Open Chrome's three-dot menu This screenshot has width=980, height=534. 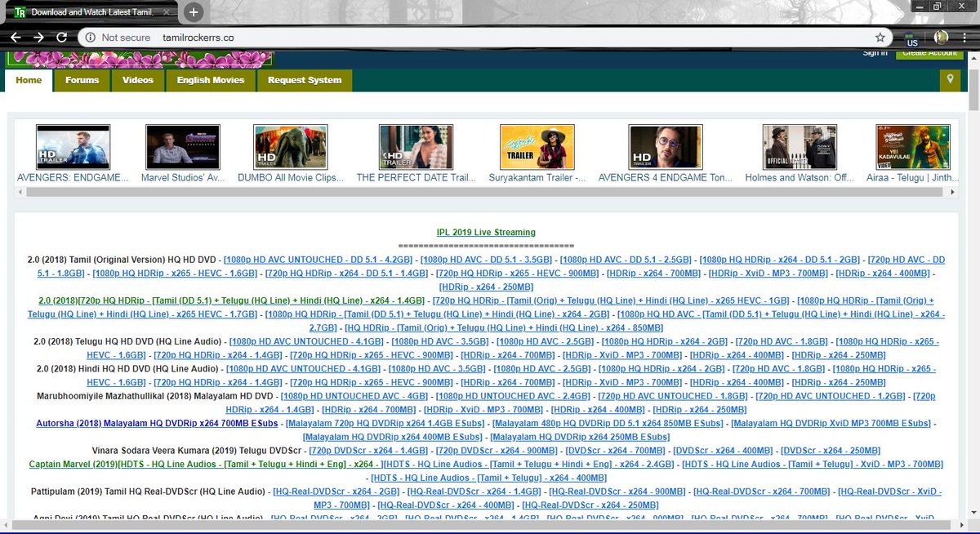coord(965,38)
